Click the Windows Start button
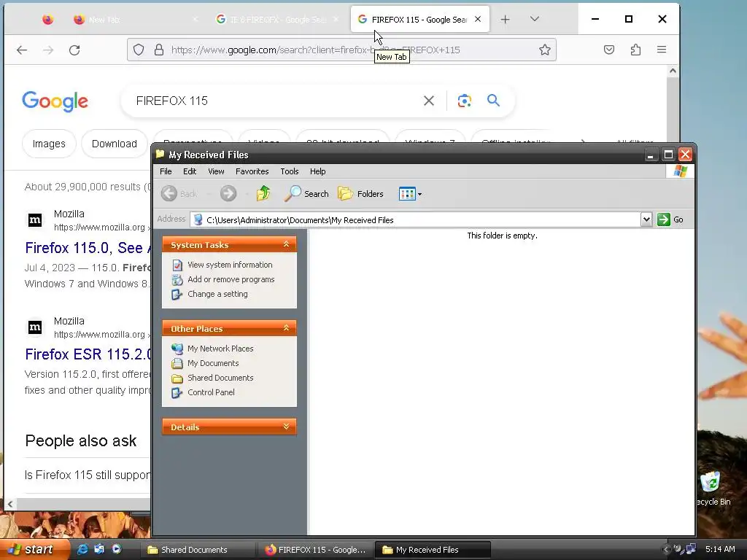 click(34, 550)
